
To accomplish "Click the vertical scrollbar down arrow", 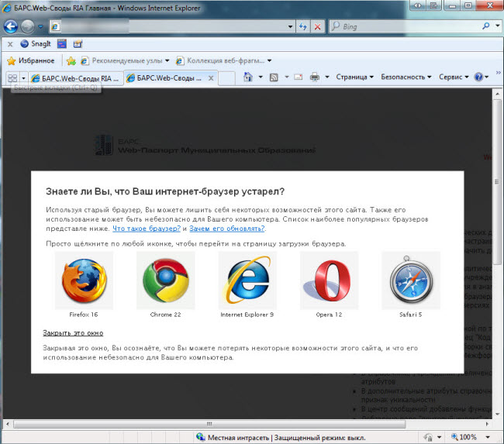I will (x=497, y=414).
